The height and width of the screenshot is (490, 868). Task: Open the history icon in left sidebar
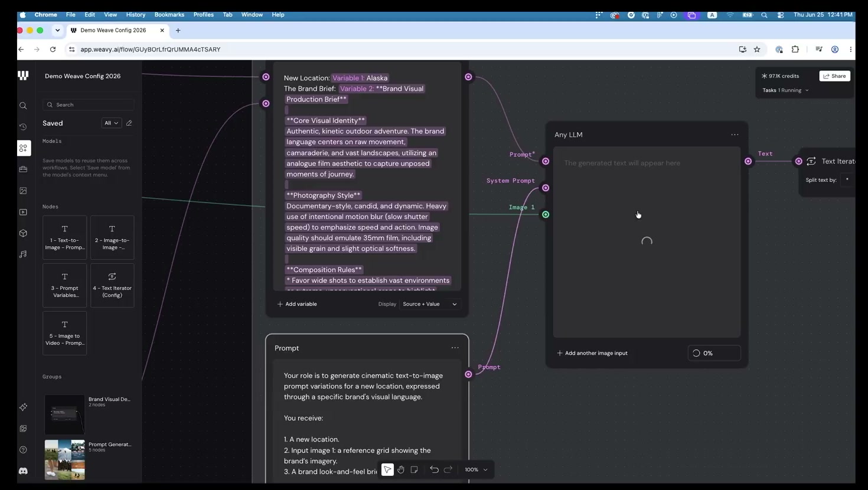pos(23,127)
